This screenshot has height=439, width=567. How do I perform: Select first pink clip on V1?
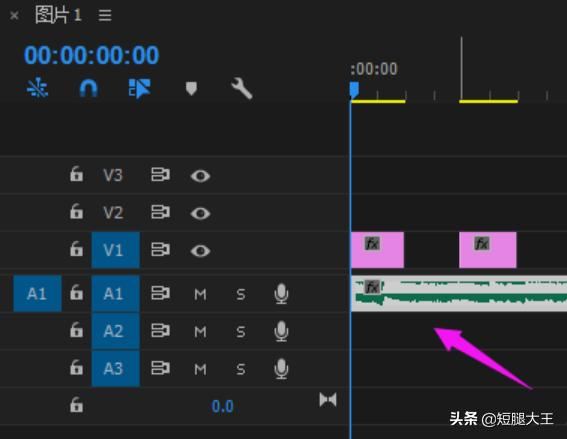(378, 250)
